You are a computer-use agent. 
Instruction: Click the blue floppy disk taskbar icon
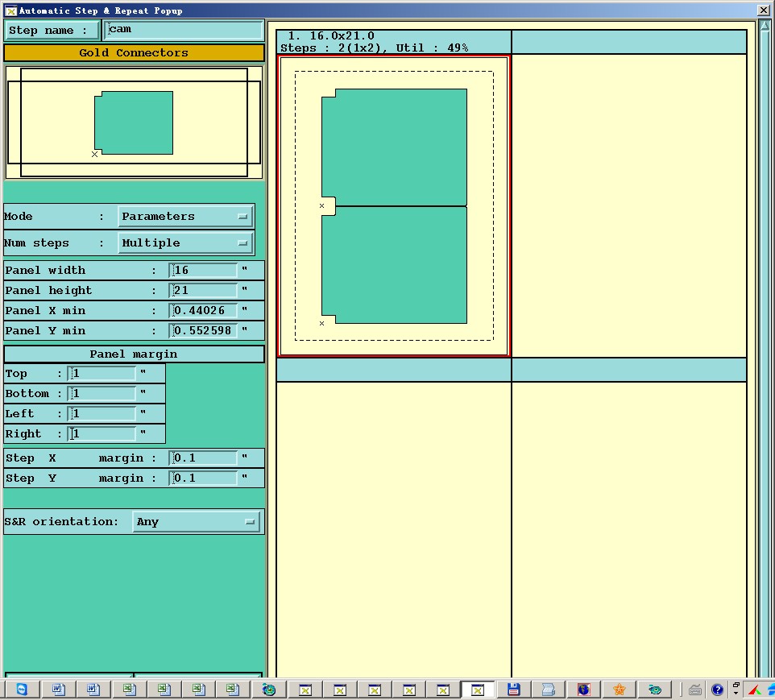tap(513, 689)
